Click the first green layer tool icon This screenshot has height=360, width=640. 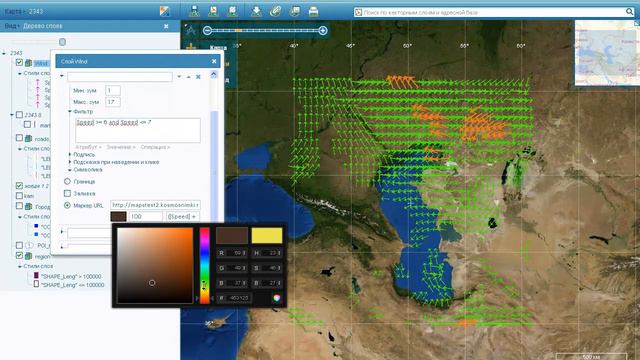click(195, 11)
